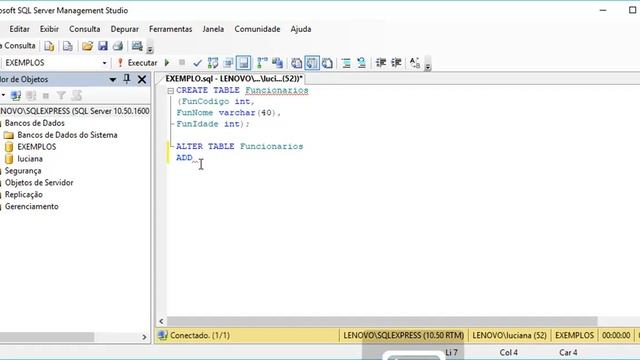Uncomment the selected lines
640x360 pixels.
point(362,63)
